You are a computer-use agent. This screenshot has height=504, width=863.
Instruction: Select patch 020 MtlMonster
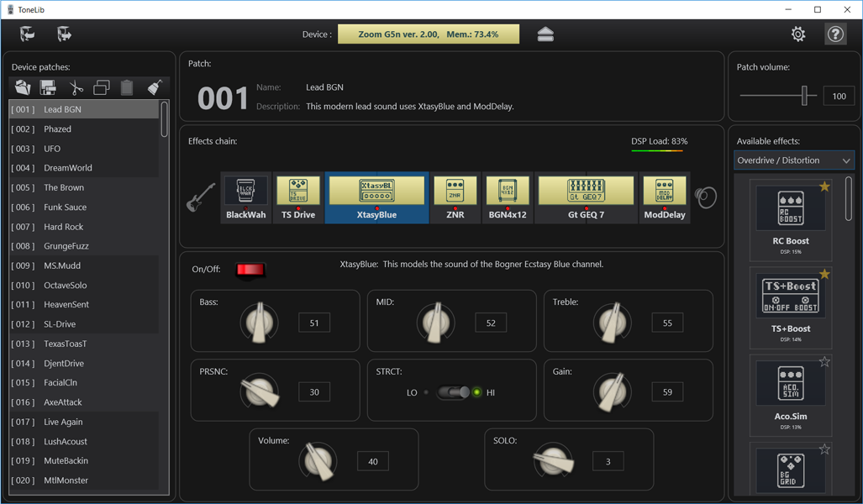[x=84, y=480]
